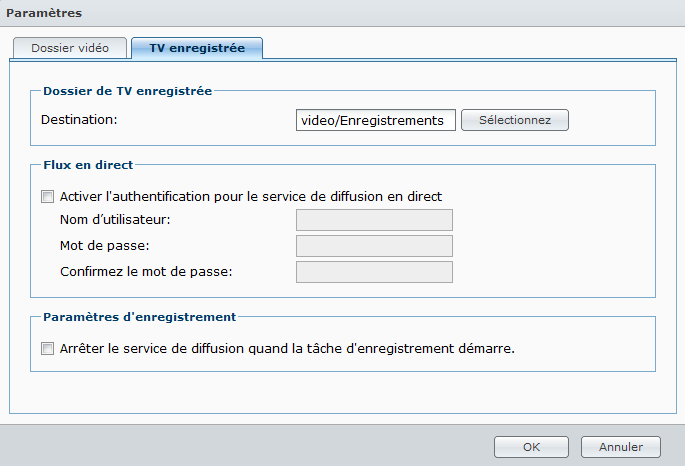Screen dimensions: 685x466
Task: Click the Destination folder path field
Action: [376, 120]
